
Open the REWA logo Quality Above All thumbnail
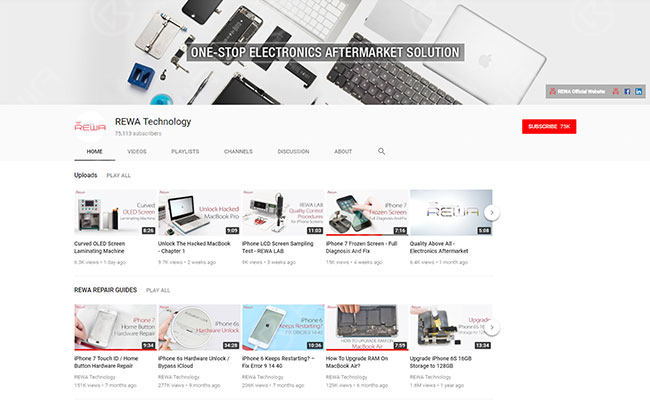tap(451, 212)
